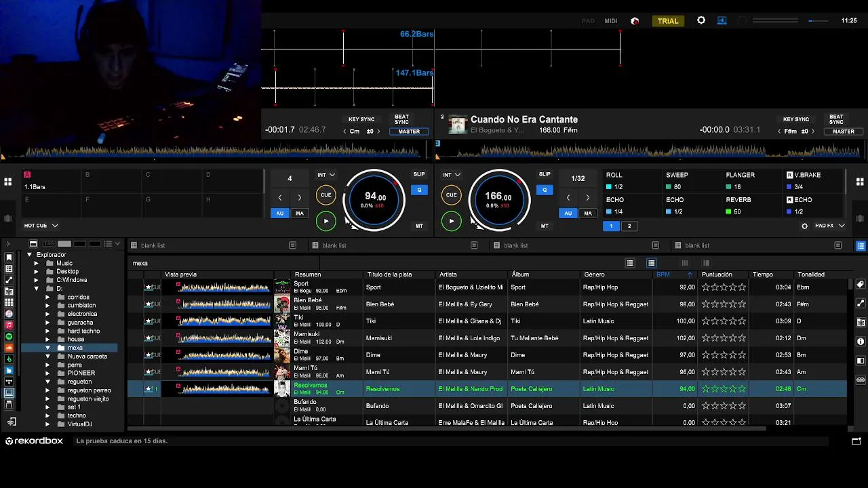This screenshot has height=488, width=868.
Task: Click the recording indicator icon in top bar
Action: tap(635, 21)
